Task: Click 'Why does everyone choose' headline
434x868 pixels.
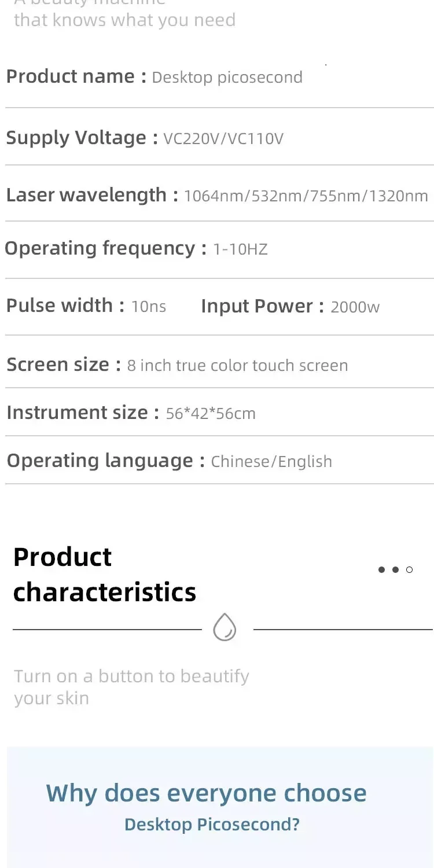Action: pyautogui.click(x=206, y=793)
